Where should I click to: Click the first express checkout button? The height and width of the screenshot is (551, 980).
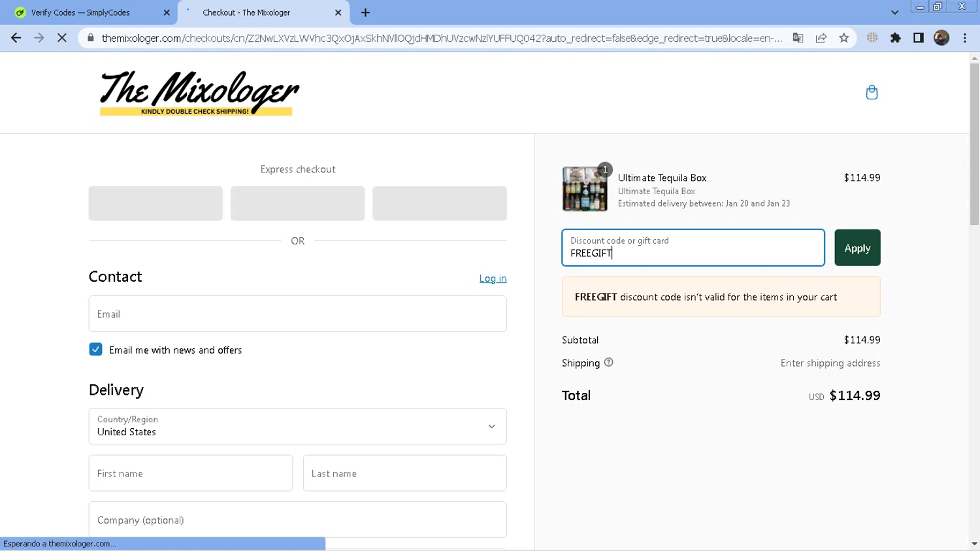tap(155, 203)
